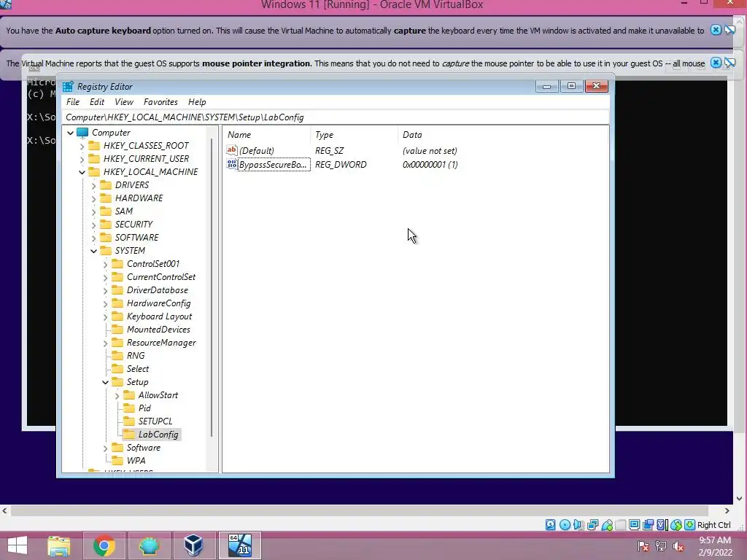Open the View menu in Registry Editor

[x=124, y=102]
